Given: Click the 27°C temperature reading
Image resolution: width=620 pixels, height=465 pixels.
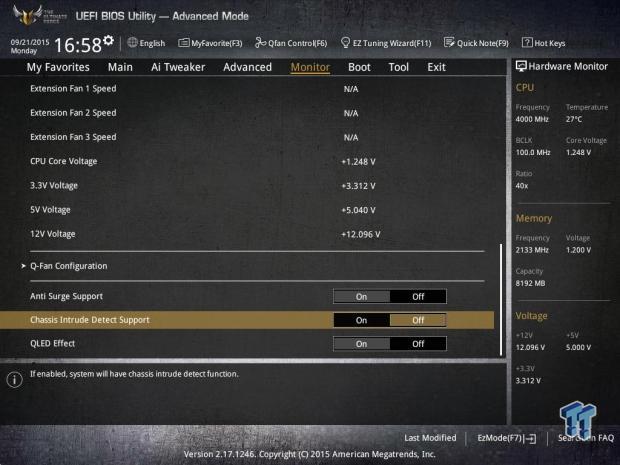Looking at the screenshot, I should [574, 119].
